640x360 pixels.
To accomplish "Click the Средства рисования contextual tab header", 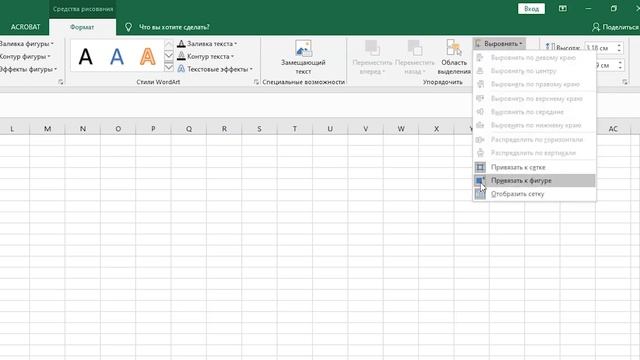I will 83,9.
